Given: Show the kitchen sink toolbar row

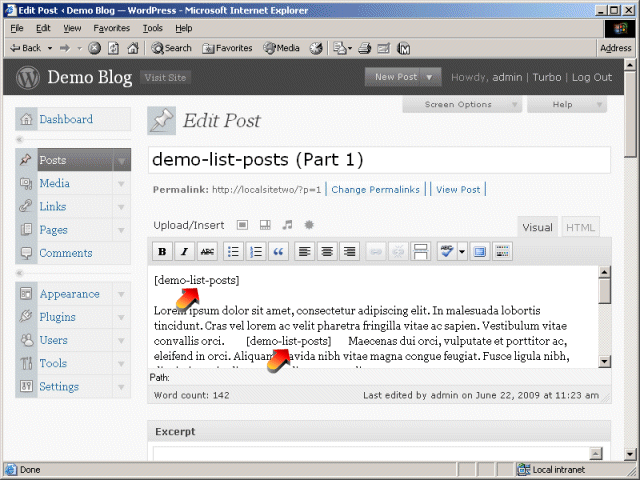Looking at the screenshot, I should [x=502, y=251].
